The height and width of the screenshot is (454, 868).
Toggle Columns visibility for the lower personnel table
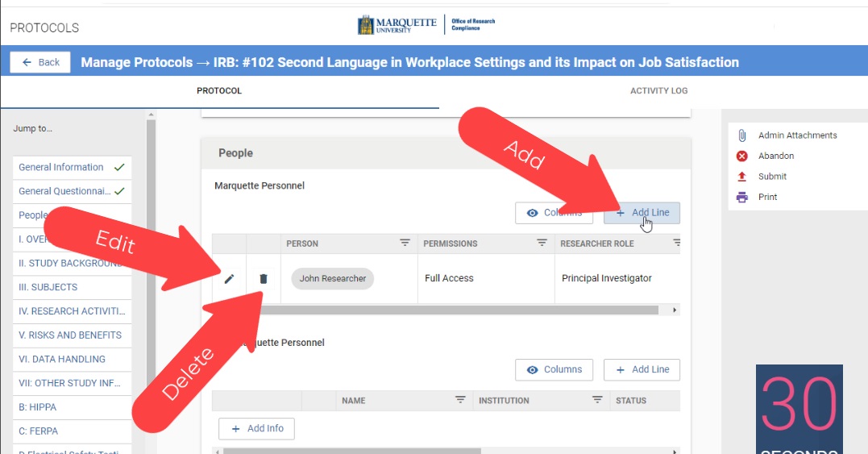click(554, 369)
